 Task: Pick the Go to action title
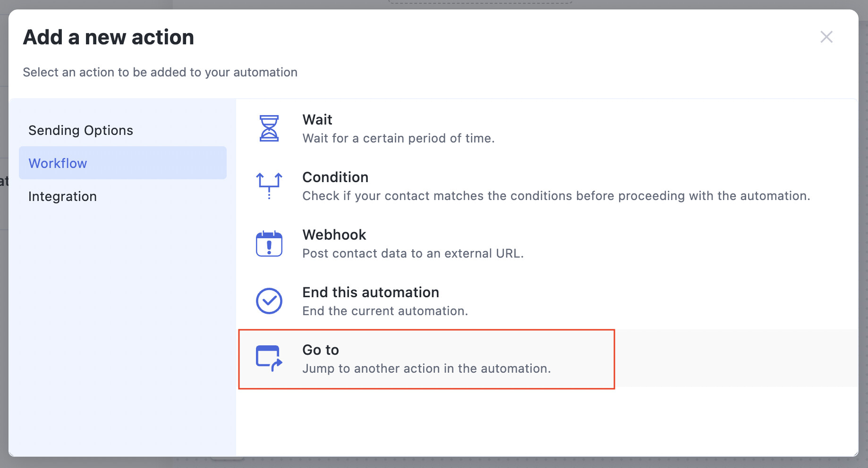(321, 350)
